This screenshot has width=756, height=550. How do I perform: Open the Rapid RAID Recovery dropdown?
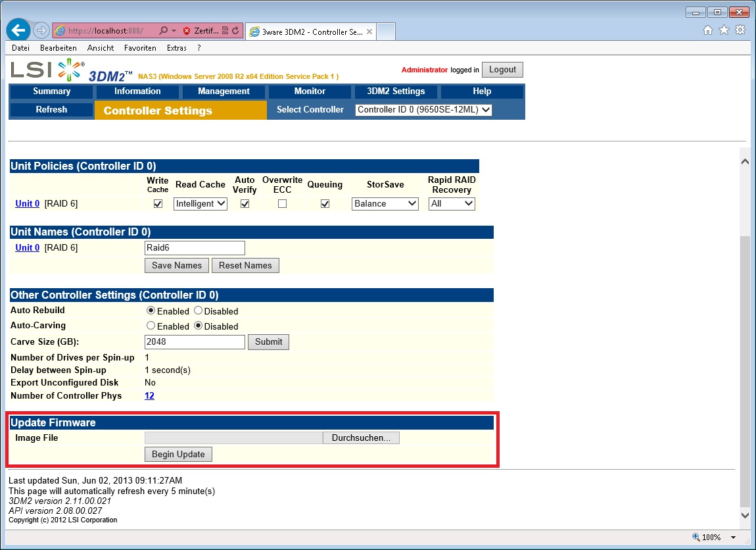[x=452, y=203]
